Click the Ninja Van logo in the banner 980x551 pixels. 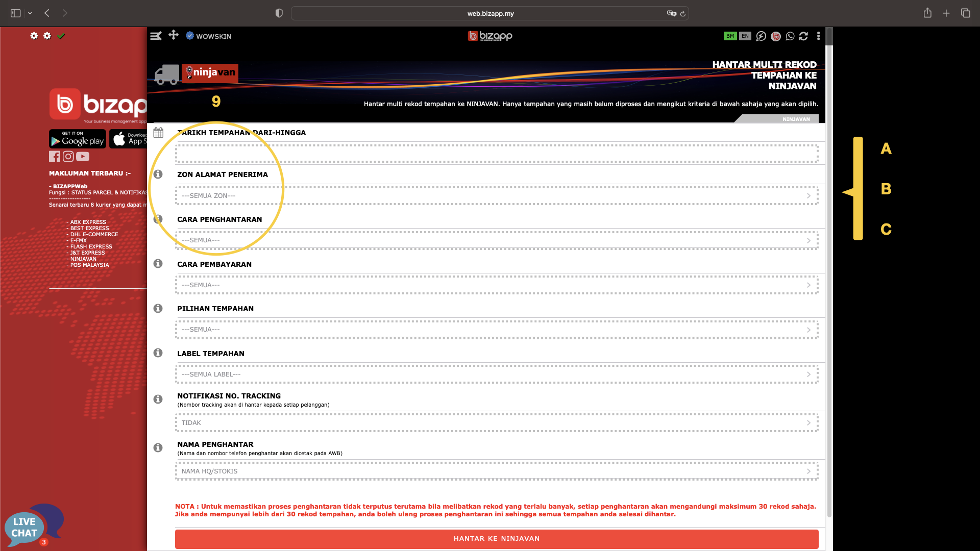(210, 73)
